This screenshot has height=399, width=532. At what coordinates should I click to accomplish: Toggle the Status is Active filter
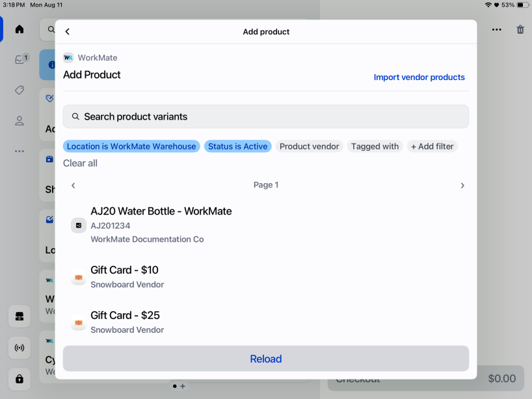(x=237, y=146)
